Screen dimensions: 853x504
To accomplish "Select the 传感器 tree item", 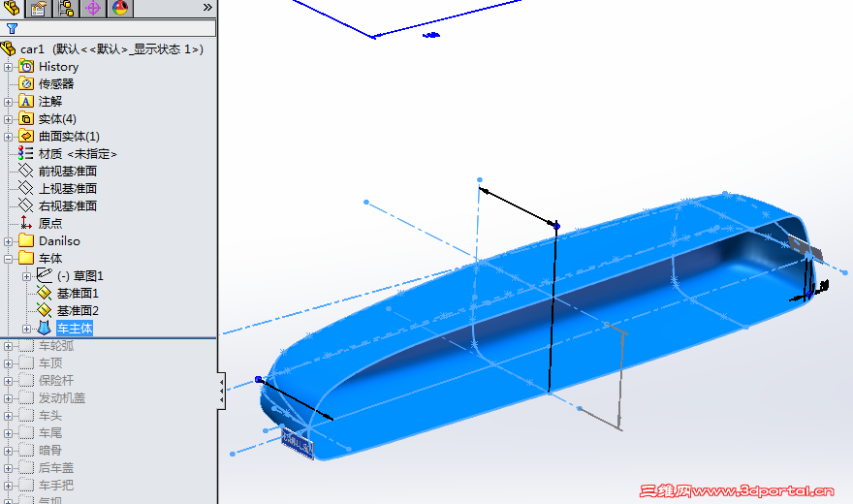I will (56, 84).
